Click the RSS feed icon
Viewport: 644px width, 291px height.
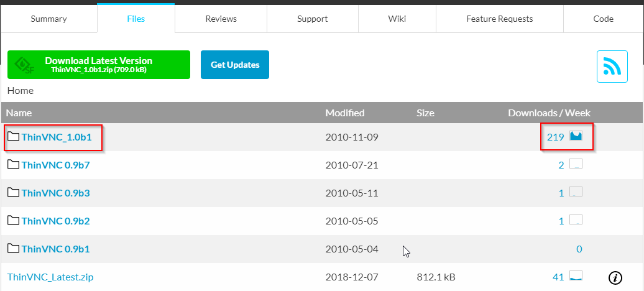(x=612, y=67)
